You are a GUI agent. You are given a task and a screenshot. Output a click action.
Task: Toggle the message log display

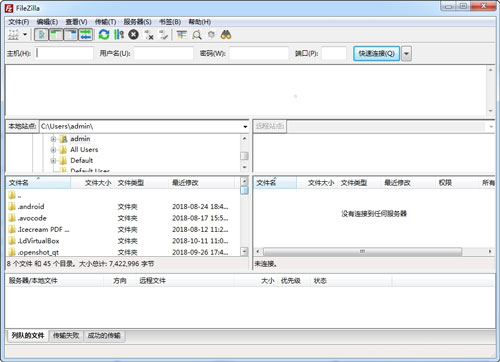(42, 35)
